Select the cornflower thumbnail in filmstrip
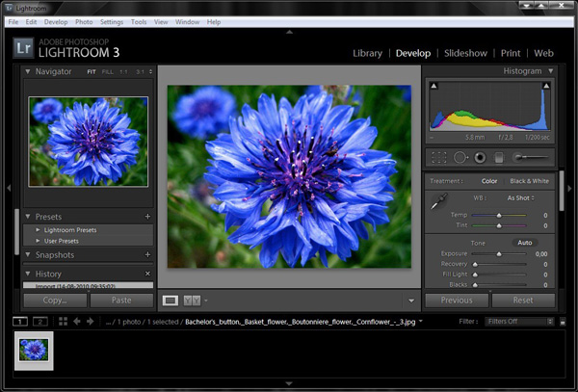 point(34,351)
